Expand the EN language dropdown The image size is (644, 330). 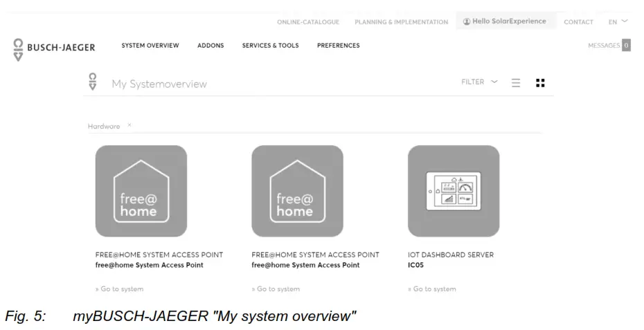618,21
